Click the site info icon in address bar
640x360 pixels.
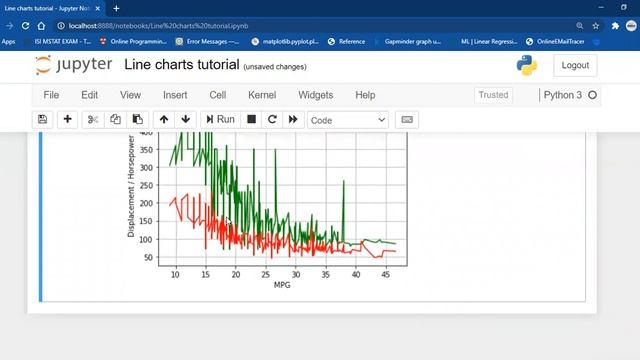[x=61, y=26]
